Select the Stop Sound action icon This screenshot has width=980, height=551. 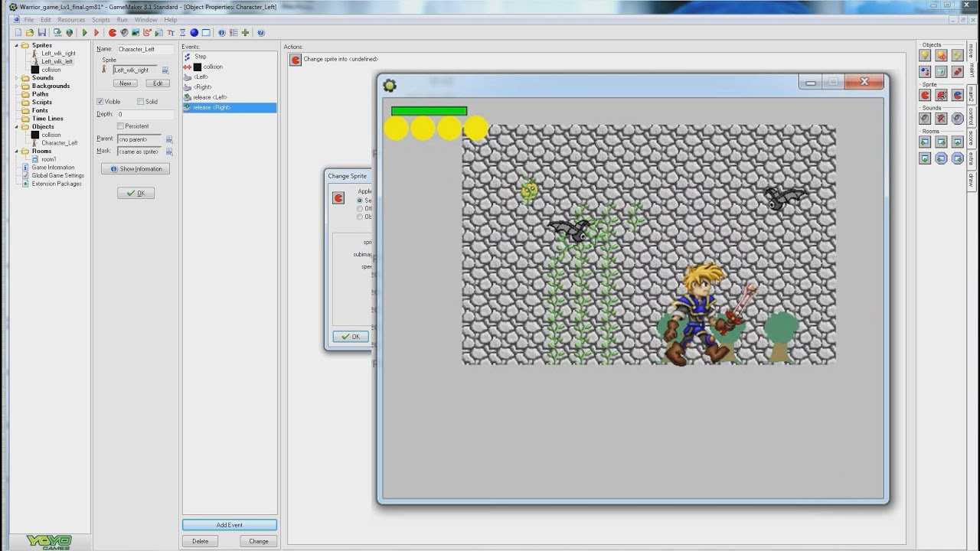pos(941,119)
